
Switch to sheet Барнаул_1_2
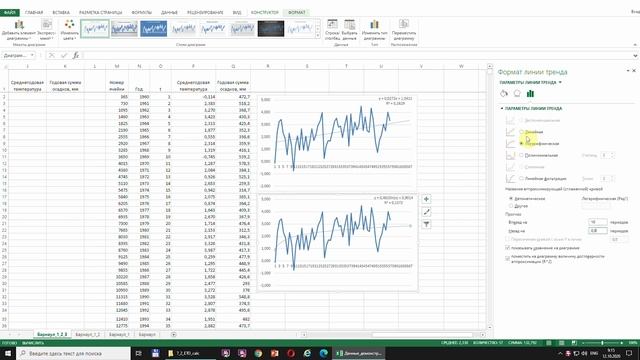[x=87, y=334]
